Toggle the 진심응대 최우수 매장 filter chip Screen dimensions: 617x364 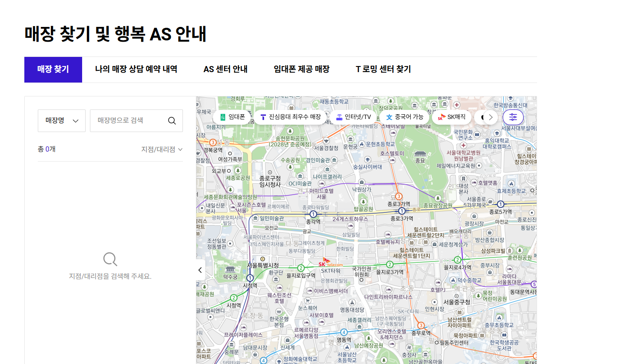[290, 117]
